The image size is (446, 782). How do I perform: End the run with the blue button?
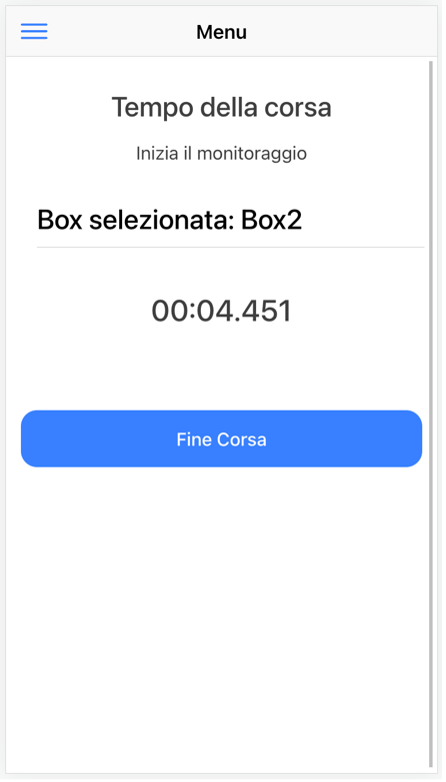(x=222, y=439)
